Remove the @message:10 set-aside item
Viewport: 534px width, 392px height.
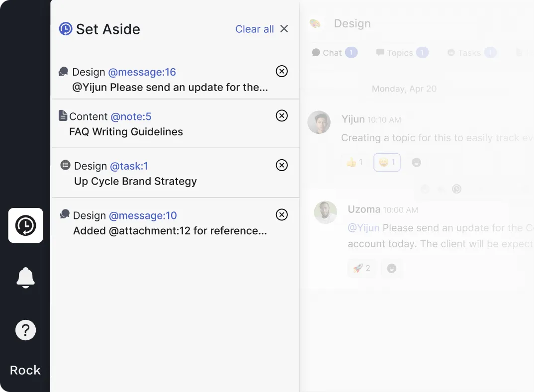pos(281,215)
